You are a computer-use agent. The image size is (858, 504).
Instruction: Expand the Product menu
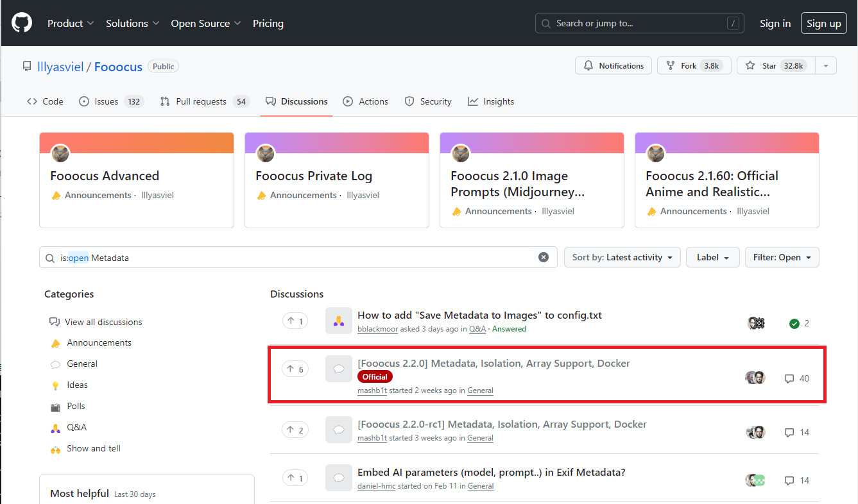(x=71, y=23)
